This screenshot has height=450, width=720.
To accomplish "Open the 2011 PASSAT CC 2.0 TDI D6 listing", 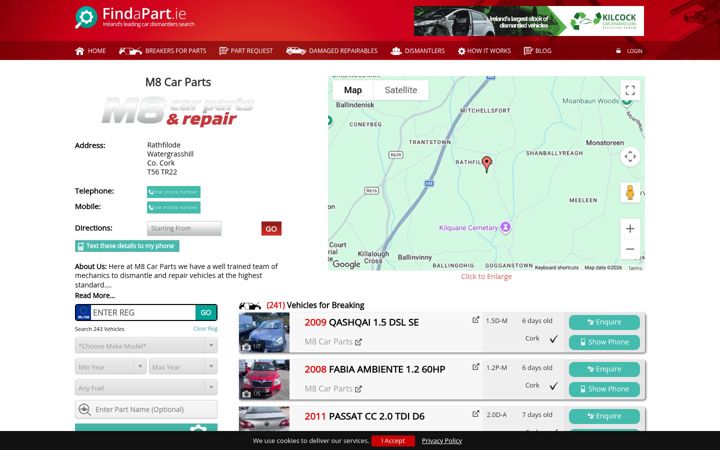I will coord(365,416).
